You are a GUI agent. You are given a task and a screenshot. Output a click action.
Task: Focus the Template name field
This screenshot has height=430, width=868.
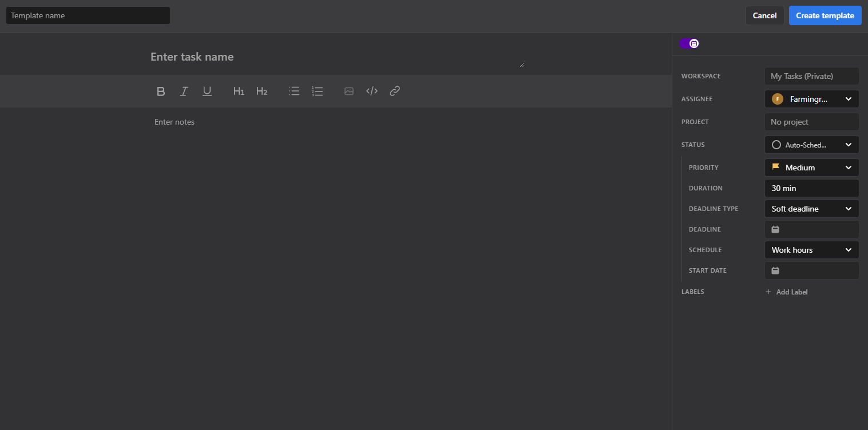point(88,15)
